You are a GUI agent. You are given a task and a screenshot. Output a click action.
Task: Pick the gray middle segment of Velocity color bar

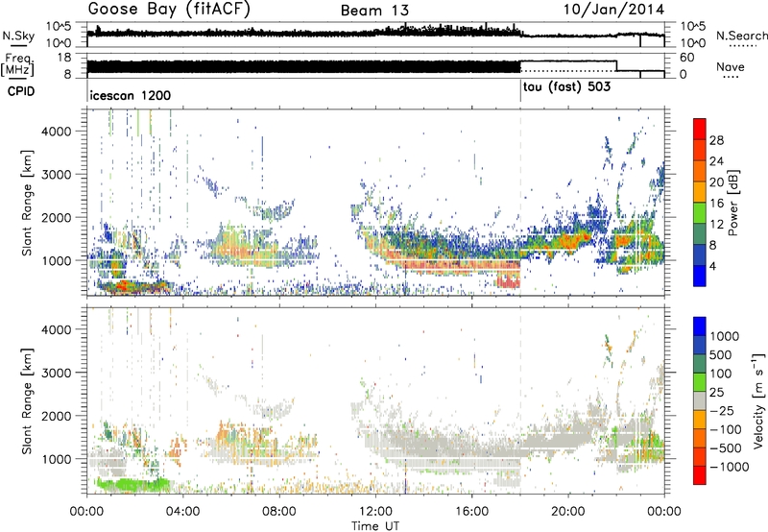(700, 401)
